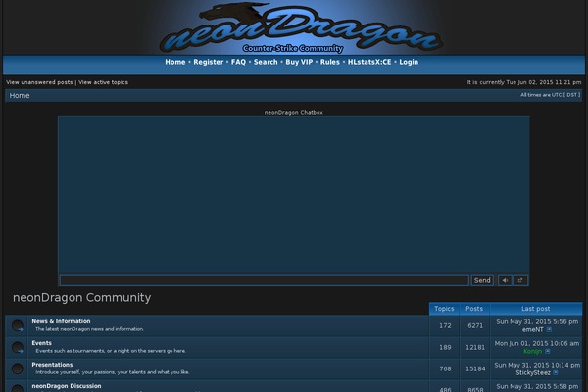View emeNT's profile
Viewport: 588px width, 392px height.
[532, 329]
